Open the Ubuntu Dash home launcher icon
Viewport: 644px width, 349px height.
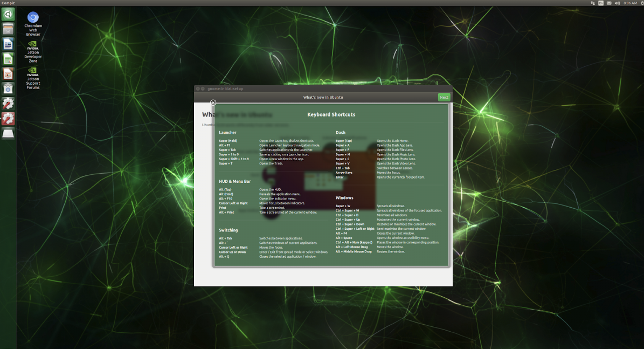pos(8,15)
